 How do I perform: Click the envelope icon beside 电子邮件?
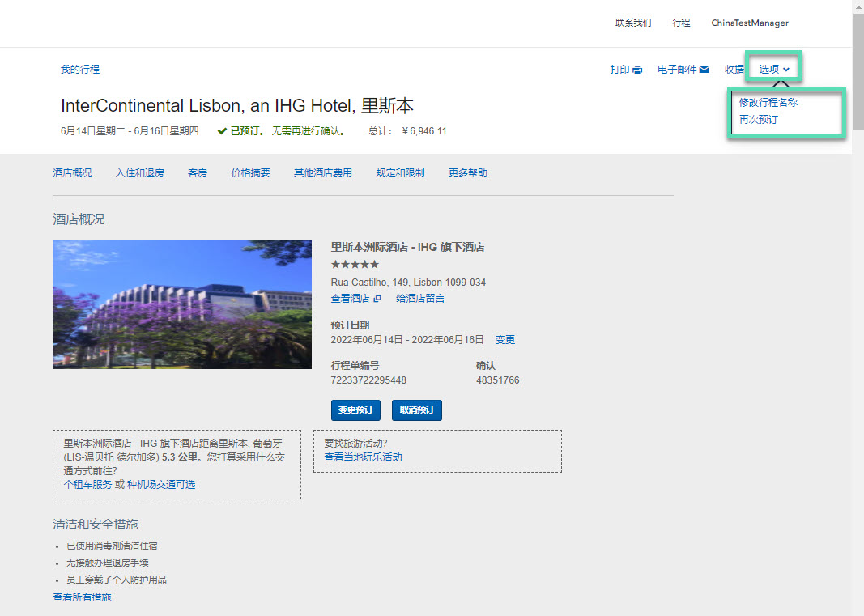point(704,70)
